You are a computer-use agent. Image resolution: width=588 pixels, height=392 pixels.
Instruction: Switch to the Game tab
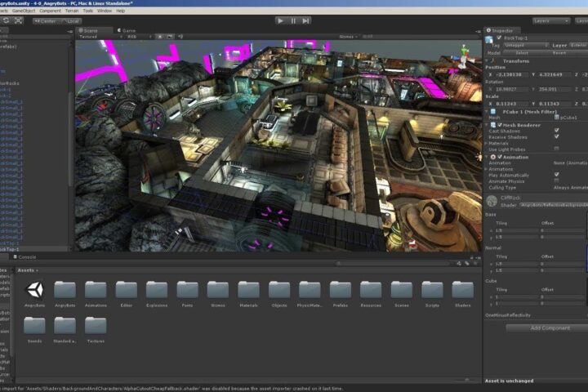[127, 30]
